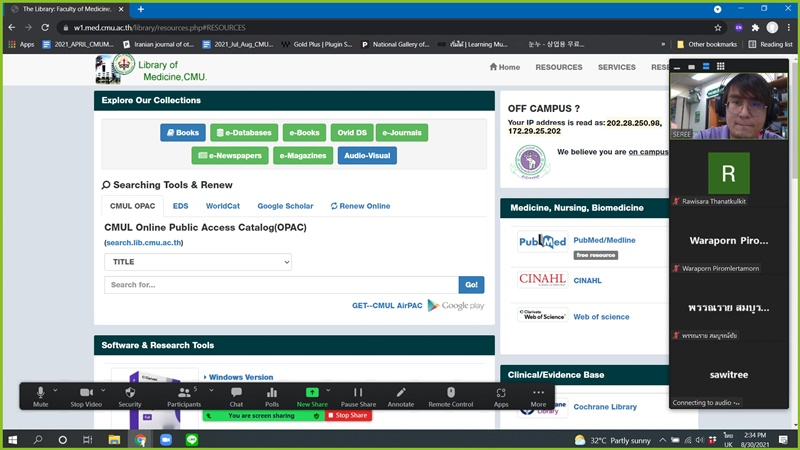Viewport: 800px width, 450px height.
Task: Switch to the WorldCat search tab
Action: [222, 206]
